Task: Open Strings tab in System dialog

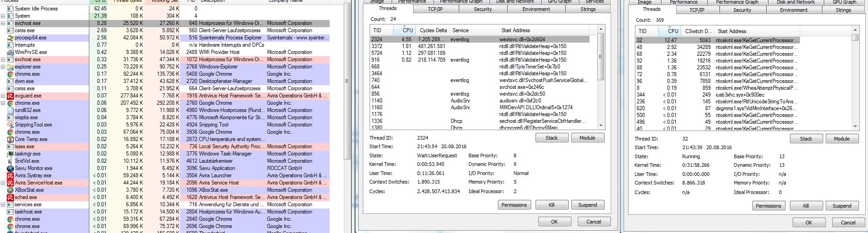Action: [843, 10]
